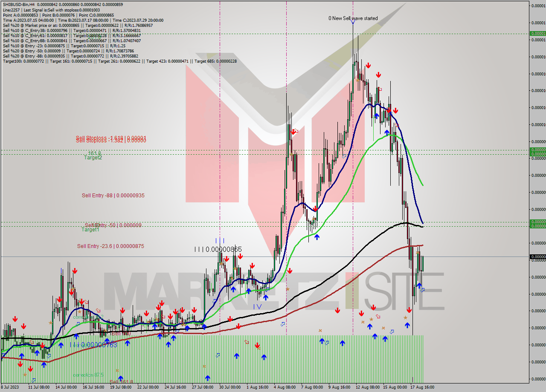The width and height of the screenshot is (546, 392).
Task: Click the 'I I I 0.00000865' wave label
Action: point(218,249)
